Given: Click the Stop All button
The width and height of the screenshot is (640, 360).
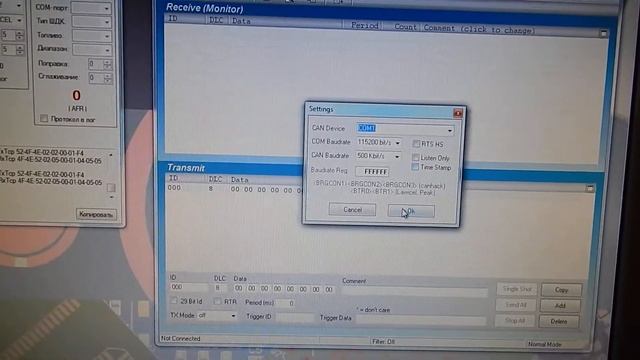Looking at the screenshot, I should coord(515,320).
